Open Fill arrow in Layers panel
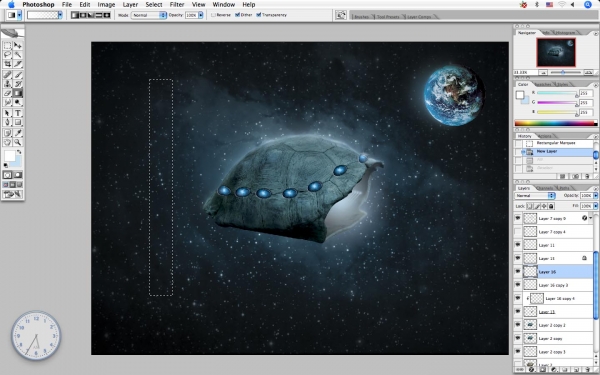The height and width of the screenshot is (375, 600). pyautogui.click(x=595, y=206)
